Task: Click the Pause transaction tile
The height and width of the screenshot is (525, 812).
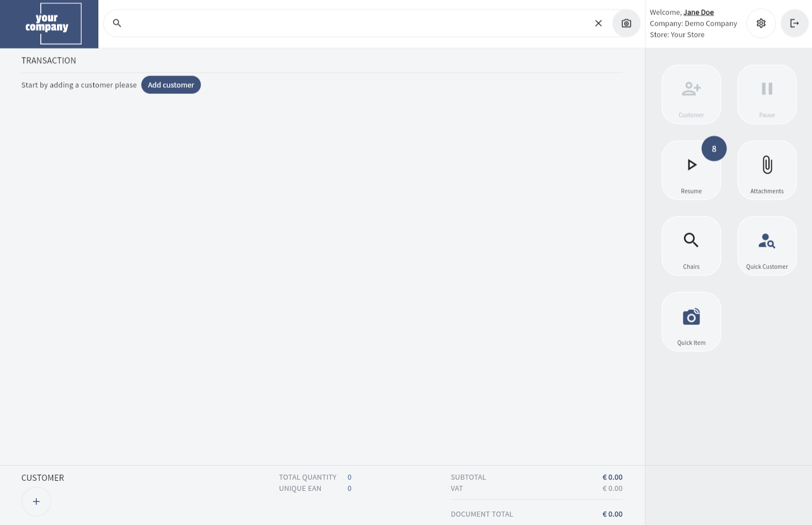Action: (767, 94)
